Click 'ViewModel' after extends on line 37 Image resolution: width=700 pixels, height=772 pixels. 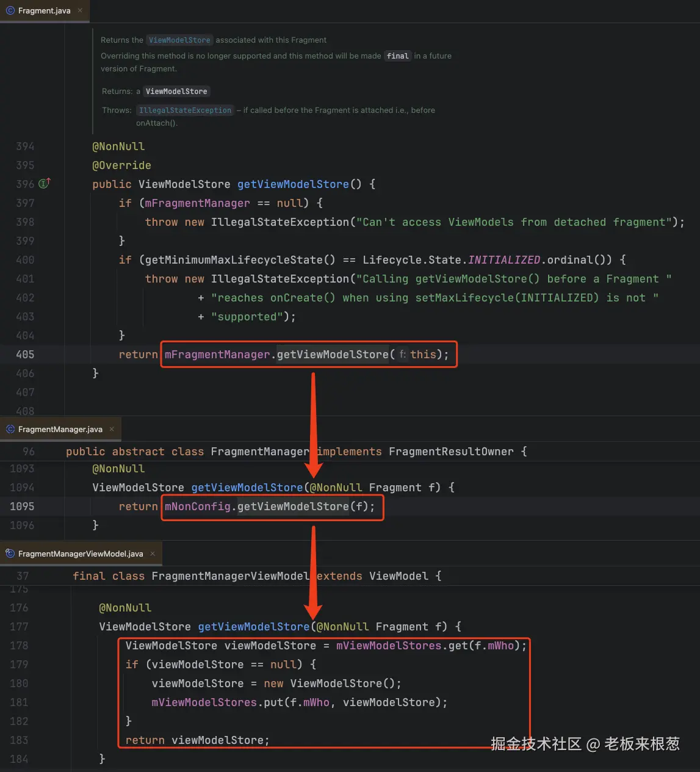click(399, 576)
